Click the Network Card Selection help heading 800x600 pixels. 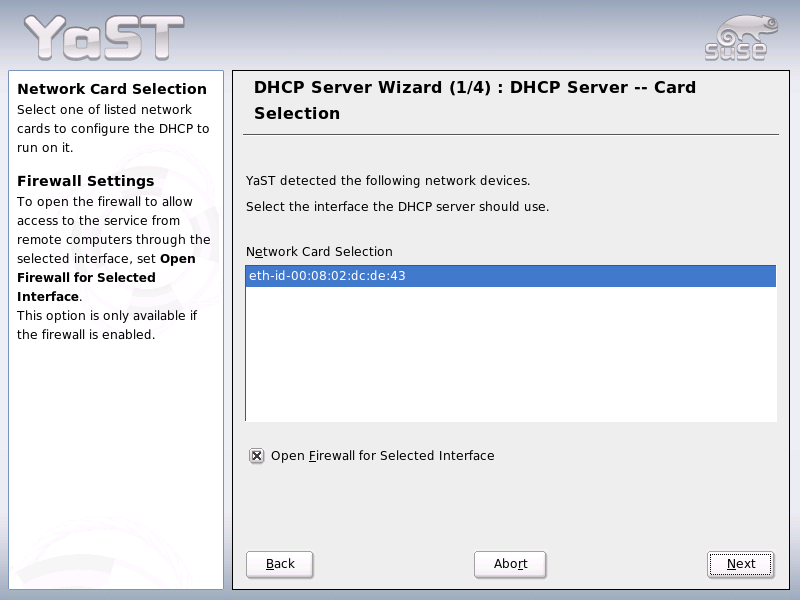112,89
